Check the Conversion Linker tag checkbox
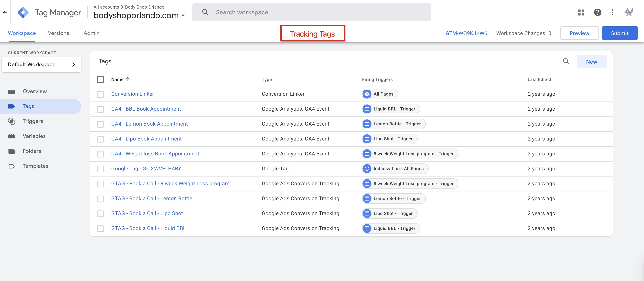The image size is (644, 281). pyautogui.click(x=100, y=94)
